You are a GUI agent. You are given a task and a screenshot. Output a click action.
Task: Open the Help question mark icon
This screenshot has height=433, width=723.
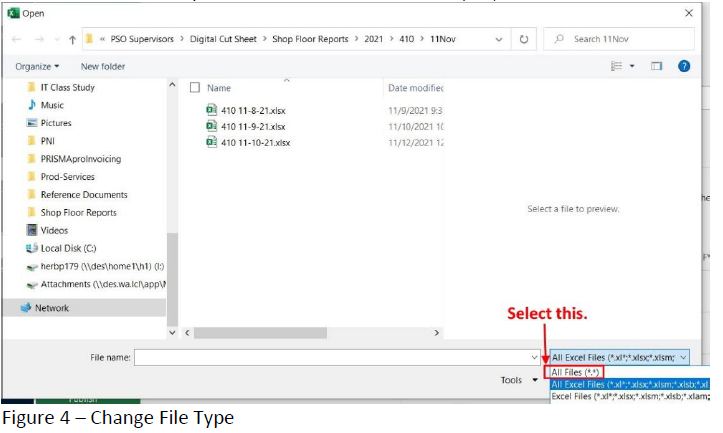point(684,66)
